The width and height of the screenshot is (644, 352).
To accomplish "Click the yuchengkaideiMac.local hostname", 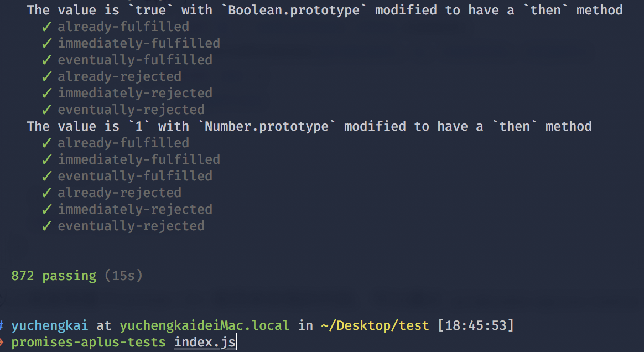I will (x=205, y=326).
